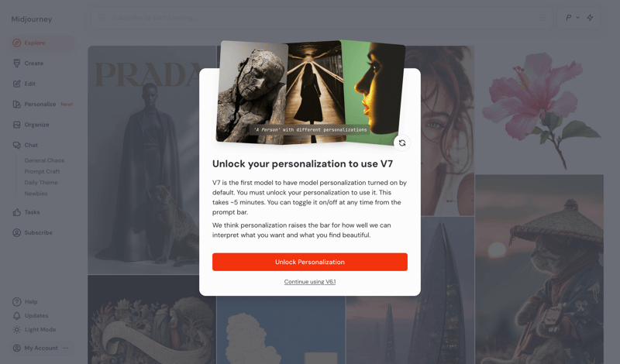Click the Organize image icon

point(16,125)
